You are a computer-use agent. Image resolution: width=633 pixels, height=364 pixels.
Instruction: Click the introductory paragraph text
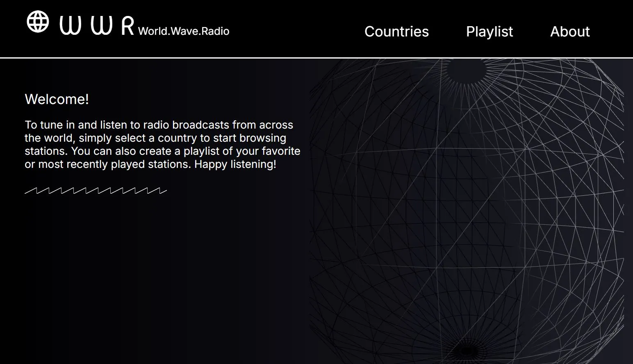[162, 144]
